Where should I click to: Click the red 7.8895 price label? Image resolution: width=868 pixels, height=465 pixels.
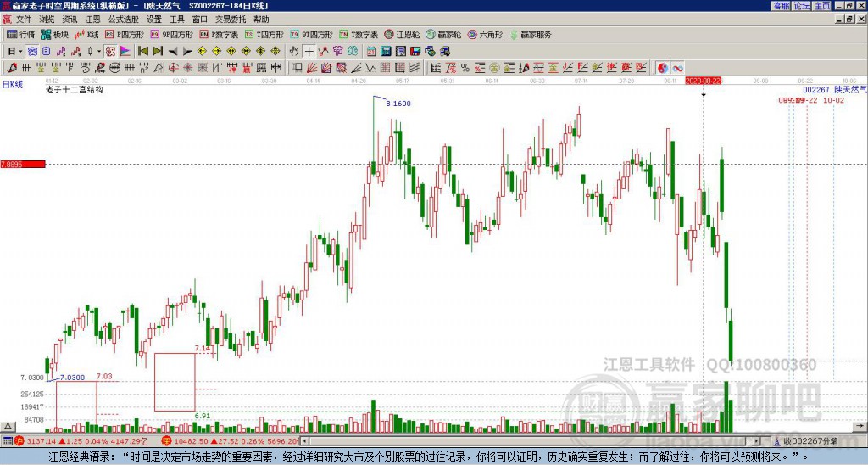click(23, 165)
